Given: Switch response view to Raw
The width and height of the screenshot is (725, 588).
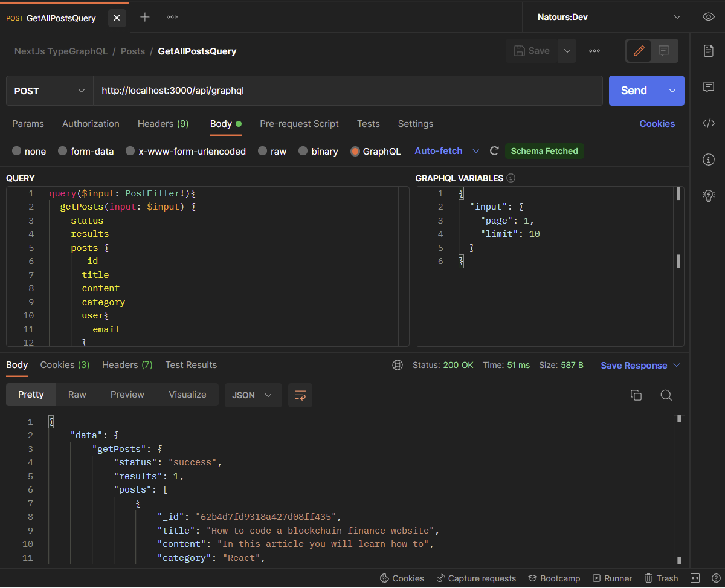Looking at the screenshot, I should (77, 395).
